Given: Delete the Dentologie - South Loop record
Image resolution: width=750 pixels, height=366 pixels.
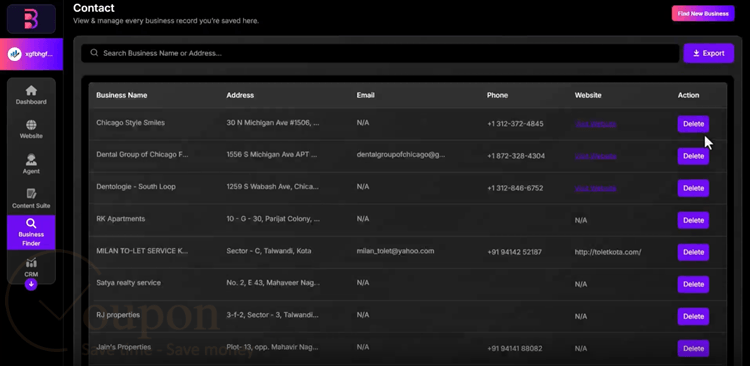Looking at the screenshot, I should (693, 188).
